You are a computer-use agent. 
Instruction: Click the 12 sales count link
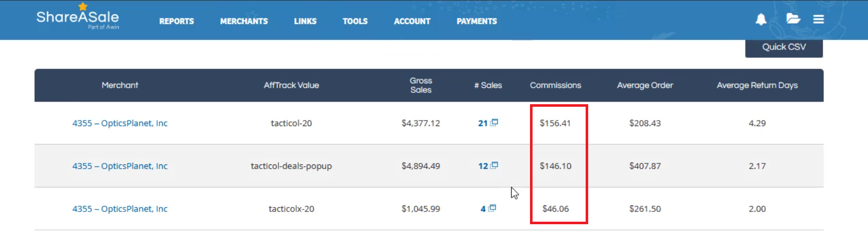coord(483,166)
